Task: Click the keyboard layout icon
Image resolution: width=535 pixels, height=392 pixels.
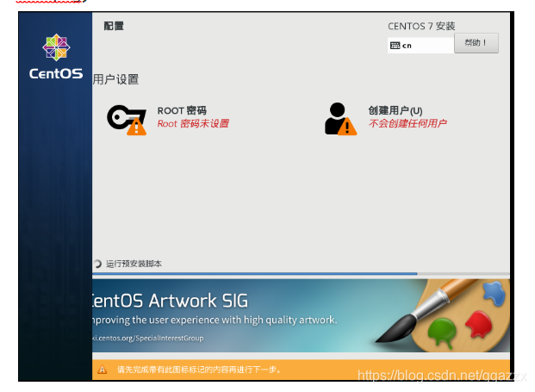Action: 395,46
